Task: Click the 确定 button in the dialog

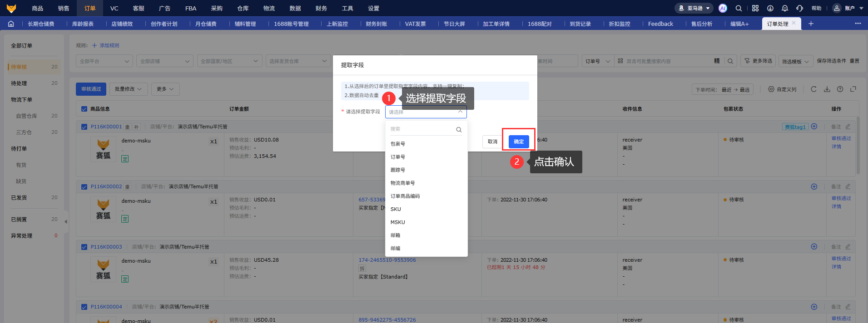Action: pyautogui.click(x=519, y=142)
